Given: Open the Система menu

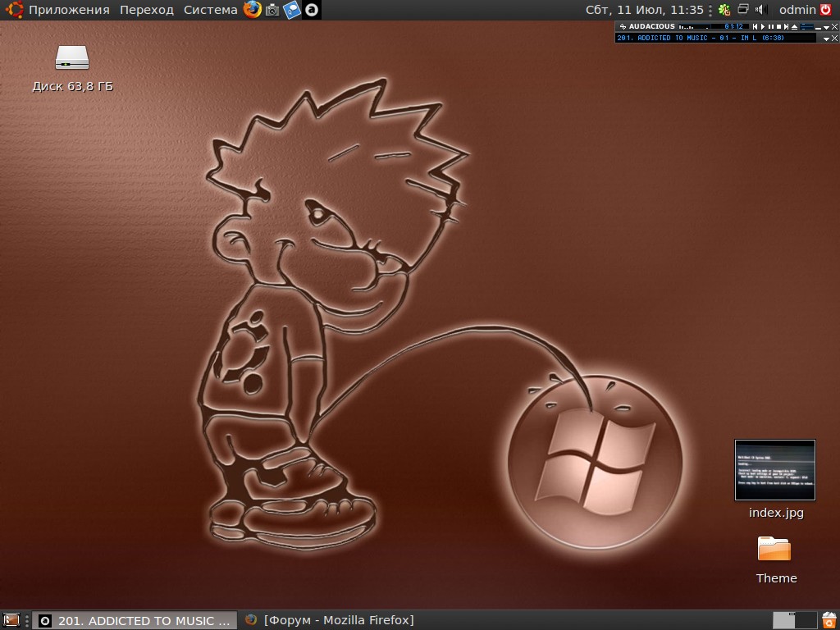Looking at the screenshot, I should pyautogui.click(x=210, y=10).
